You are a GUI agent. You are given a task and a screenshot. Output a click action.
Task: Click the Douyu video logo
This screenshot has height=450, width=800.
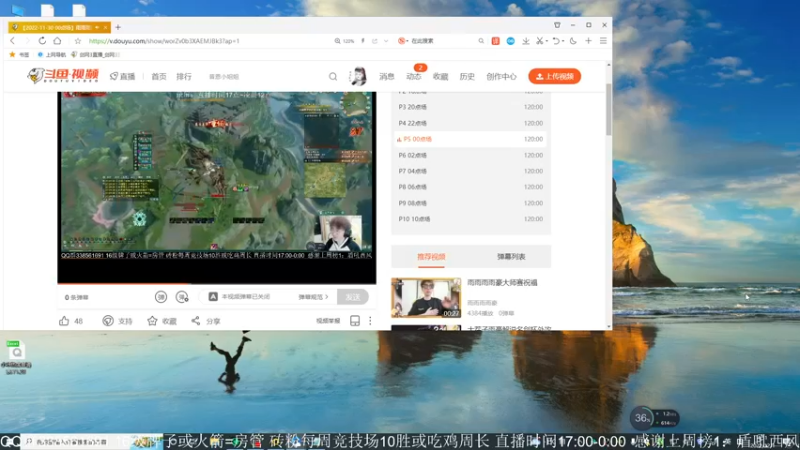point(63,76)
